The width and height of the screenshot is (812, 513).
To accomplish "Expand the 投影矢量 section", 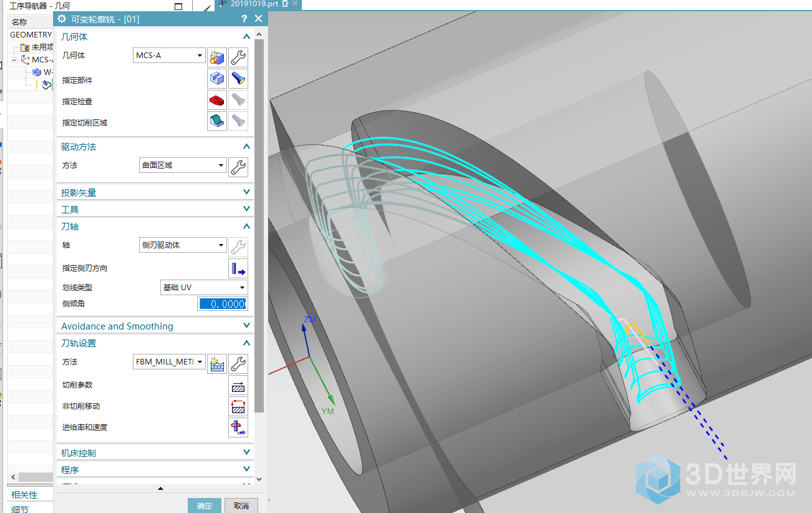I will [x=246, y=192].
